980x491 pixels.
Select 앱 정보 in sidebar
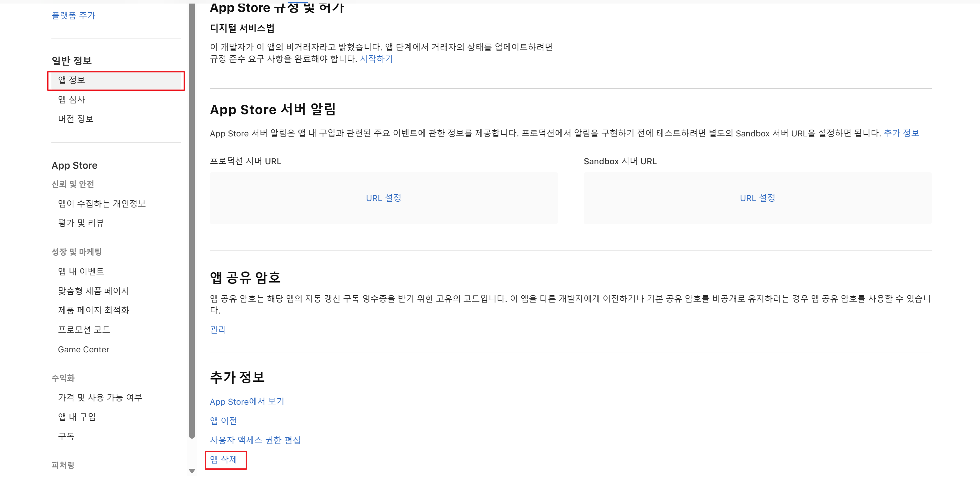(x=71, y=80)
